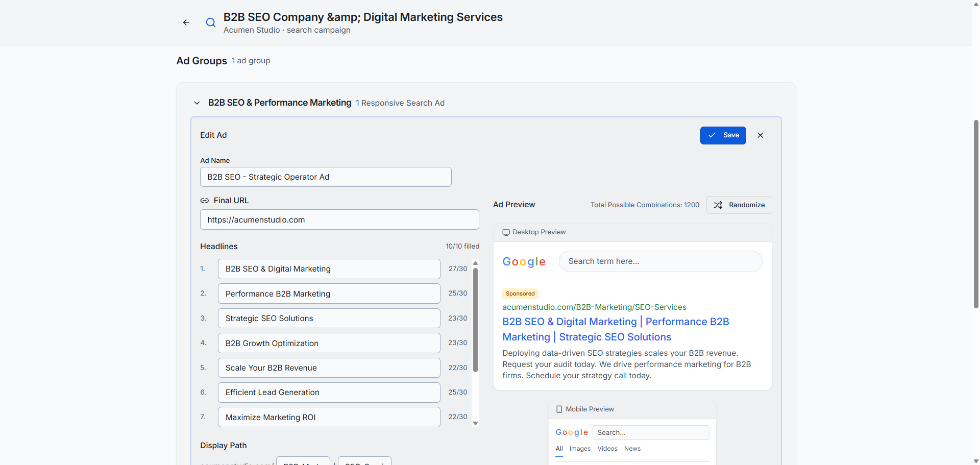Click the headlines list scroll down arrow
The width and height of the screenshot is (980, 465).
475,423
